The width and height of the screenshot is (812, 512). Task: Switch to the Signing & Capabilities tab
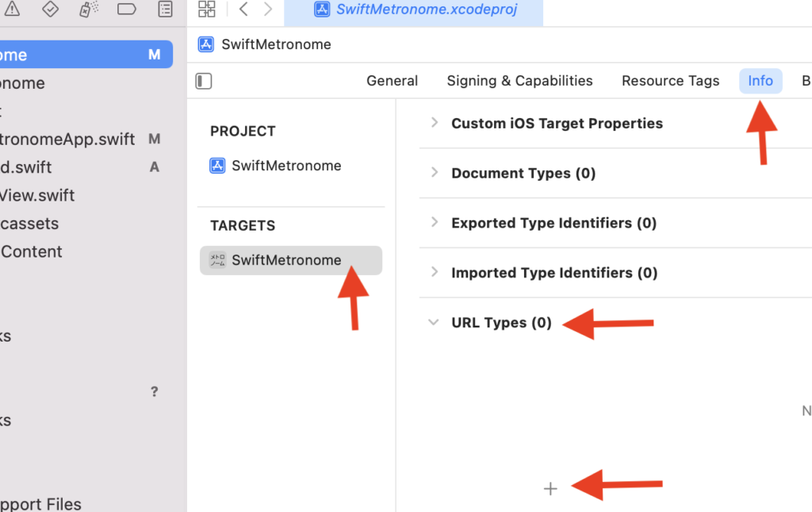(x=519, y=81)
